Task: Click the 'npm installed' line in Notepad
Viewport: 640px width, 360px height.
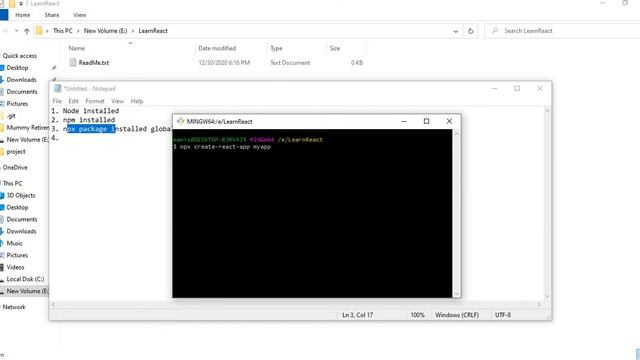Action: click(x=89, y=120)
